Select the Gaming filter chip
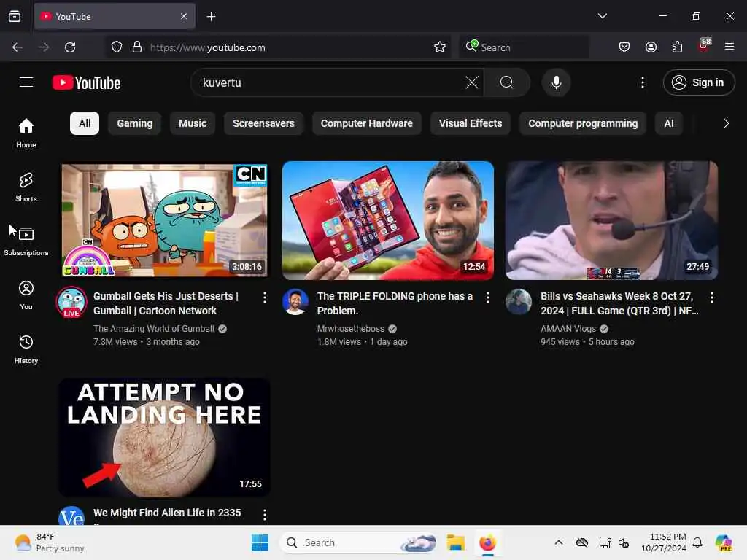The image size is (747, 560). tap(135, 123)
